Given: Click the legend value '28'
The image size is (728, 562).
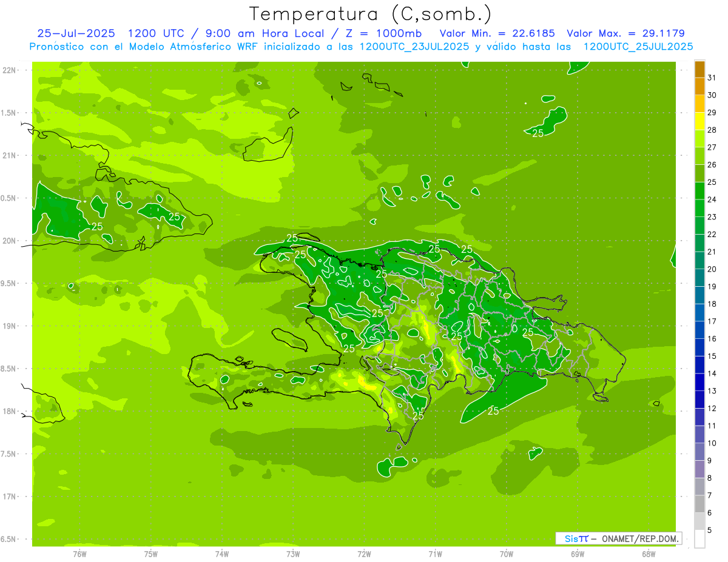Looking at the screenshot, I should pyautogui.click(x=712, y=130).
